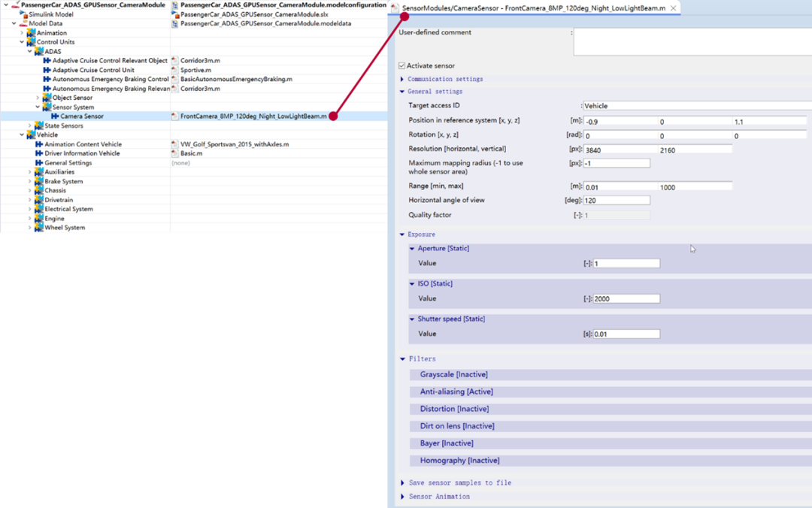Collapse the ISO [Static] group
This screenshot has height=508, width=812.
[412, 284]
